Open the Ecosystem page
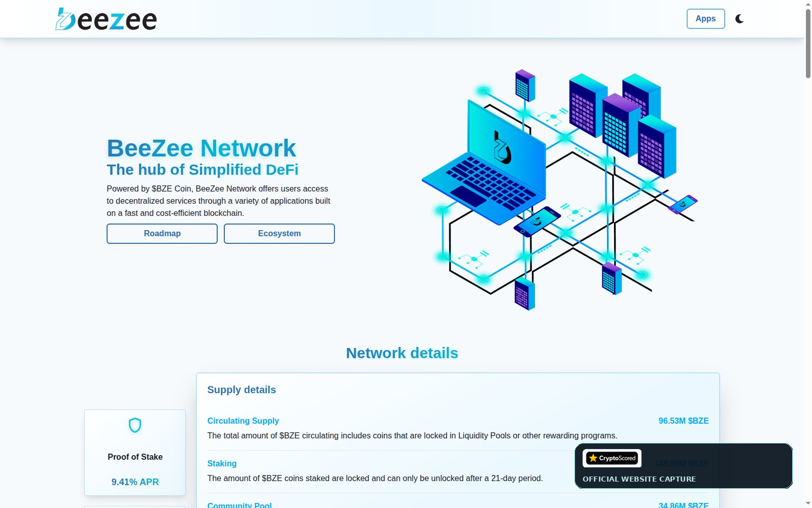The height and width of the screenshot is (508, 812). click(279, 234)
